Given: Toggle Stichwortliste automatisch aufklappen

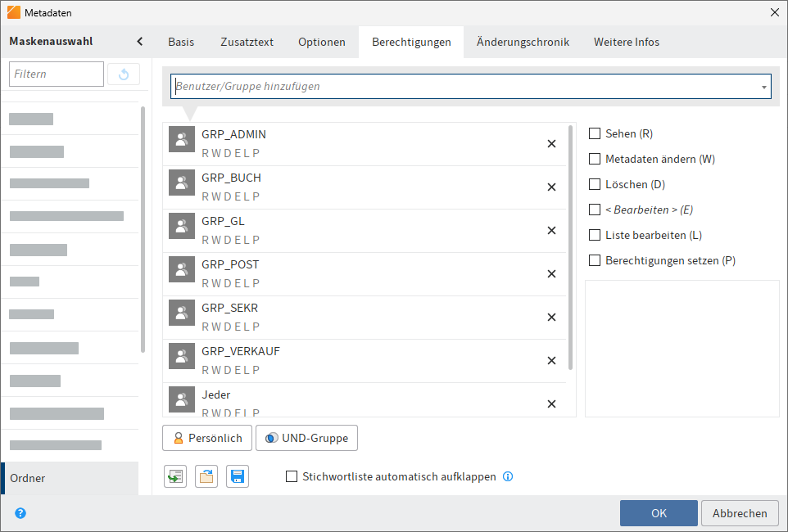Looking at the screenshot, I should click(x=291, y=476).
